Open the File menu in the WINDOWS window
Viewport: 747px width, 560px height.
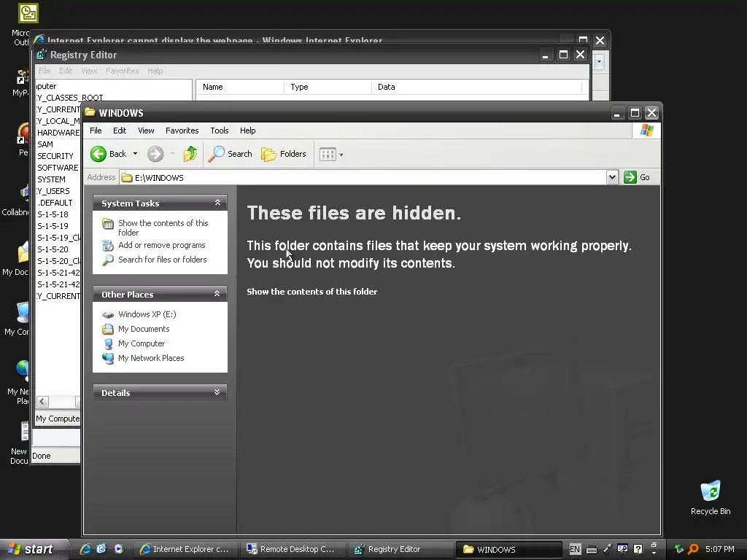pyautogui.click(x=96, y=131)
